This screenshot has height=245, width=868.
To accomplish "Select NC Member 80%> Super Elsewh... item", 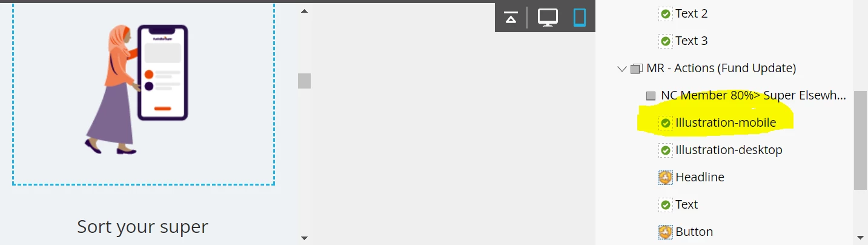I will [754, 95].
